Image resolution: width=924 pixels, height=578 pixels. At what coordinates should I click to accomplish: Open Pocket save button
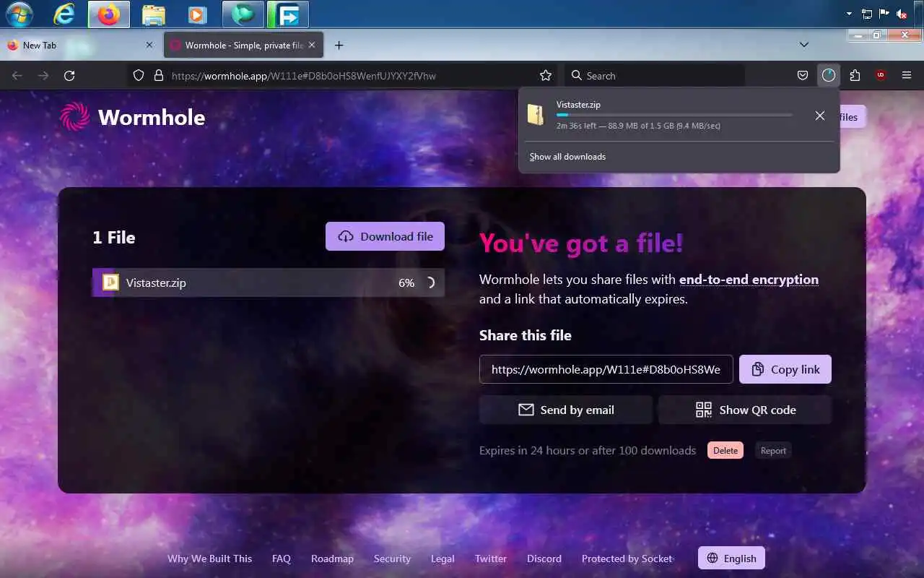pos(803,75)
